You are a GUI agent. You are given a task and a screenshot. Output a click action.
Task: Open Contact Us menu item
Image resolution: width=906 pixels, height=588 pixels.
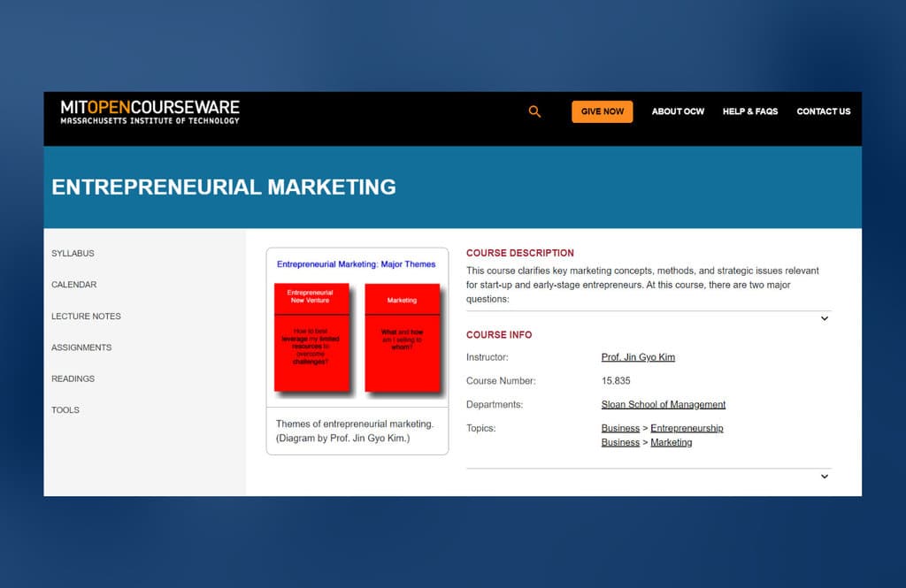click(x=824, y=111)
